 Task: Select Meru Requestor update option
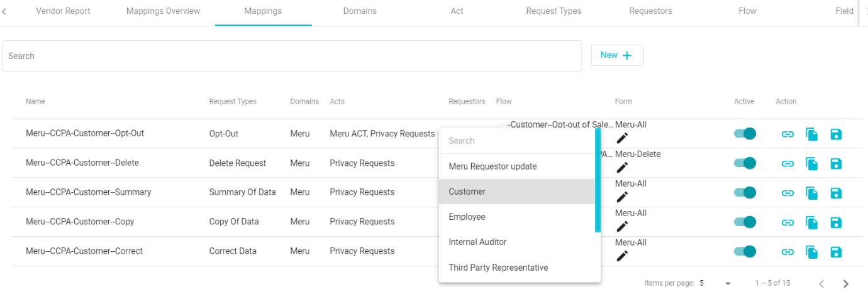[x=517, y=166]
